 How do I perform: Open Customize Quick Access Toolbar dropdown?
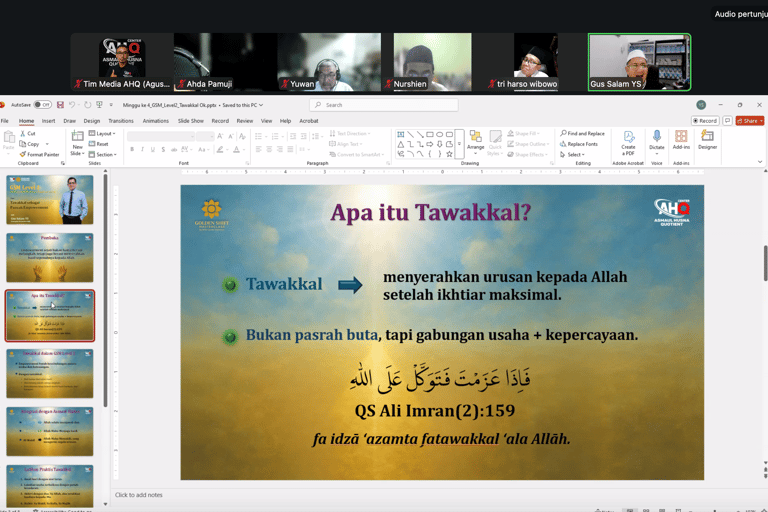click(111, 105)
